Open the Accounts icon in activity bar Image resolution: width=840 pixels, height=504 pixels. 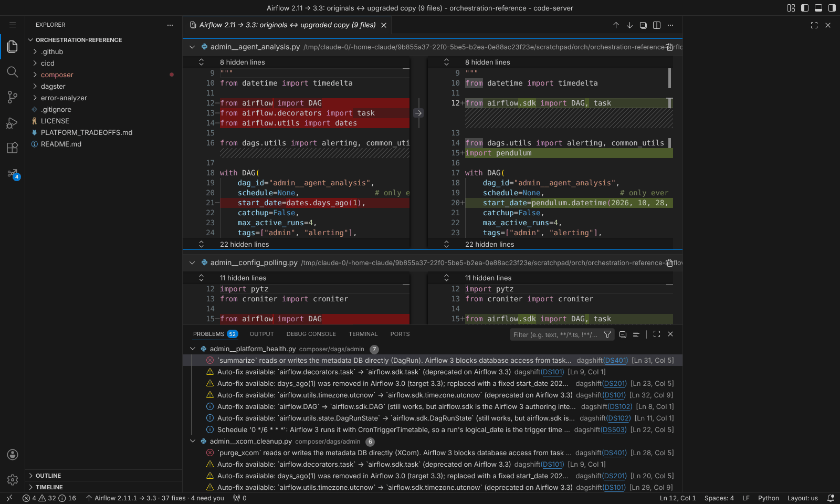pyautogui.click(x=13, y=455)
